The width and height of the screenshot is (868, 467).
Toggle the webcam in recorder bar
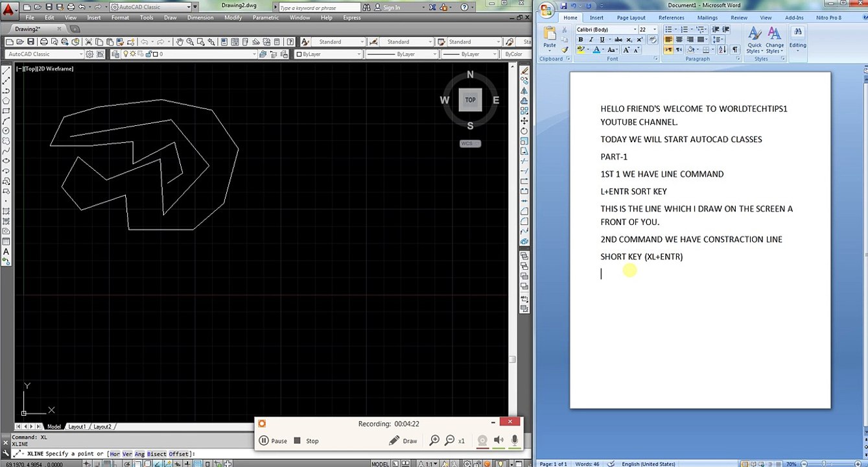tap(482, 441)
